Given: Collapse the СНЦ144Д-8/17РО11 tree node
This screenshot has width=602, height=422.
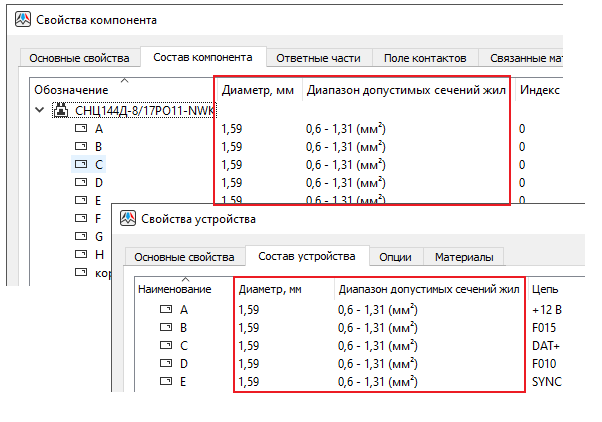Looking at the screenshot, I should point(39,111).
